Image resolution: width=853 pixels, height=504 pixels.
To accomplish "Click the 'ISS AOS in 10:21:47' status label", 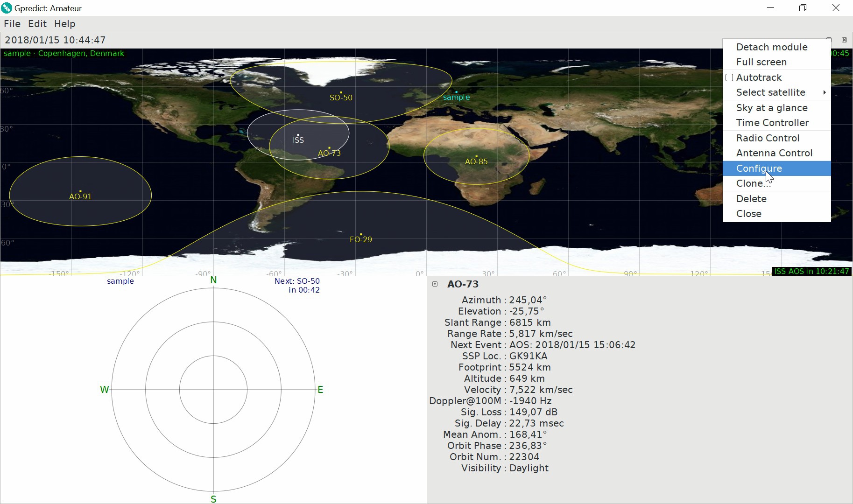I will pyautogui.click(x=811, y=271).
